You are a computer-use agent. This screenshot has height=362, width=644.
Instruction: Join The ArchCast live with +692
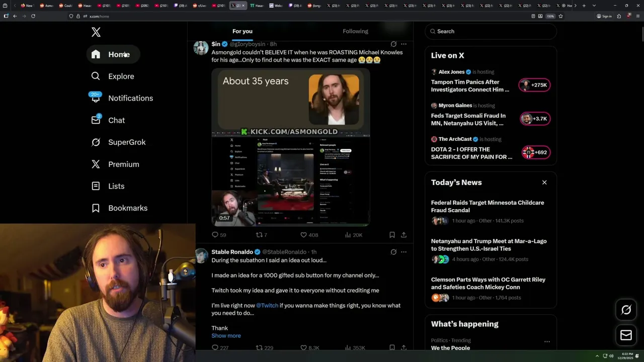[x=536, y=152]
